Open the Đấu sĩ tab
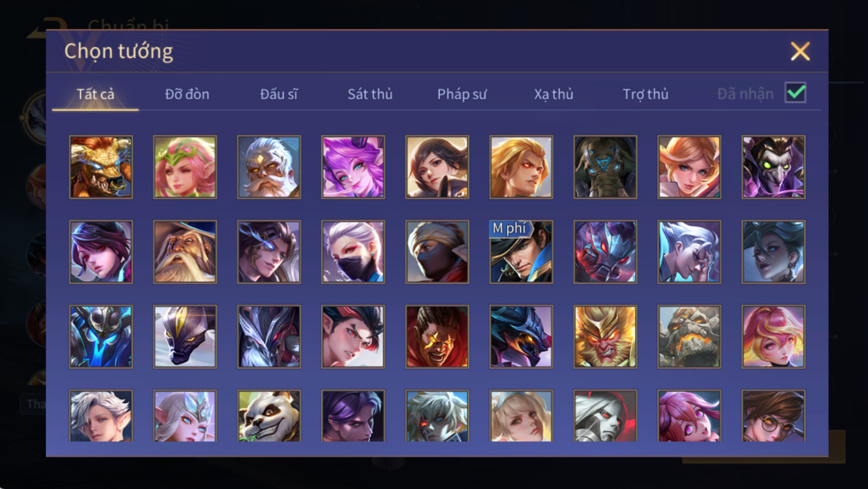 (279, 94)
